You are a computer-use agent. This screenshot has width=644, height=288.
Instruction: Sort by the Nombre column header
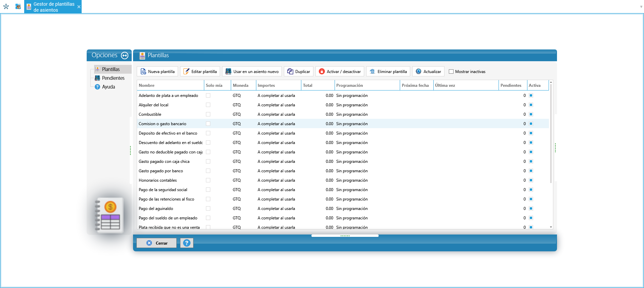pos(170,85)
